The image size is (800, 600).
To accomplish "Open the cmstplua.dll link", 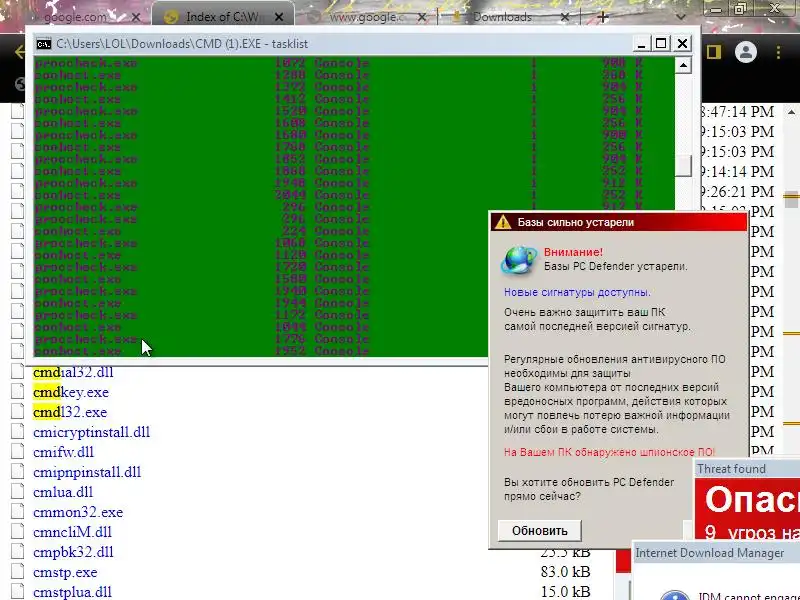I will 72,592.
